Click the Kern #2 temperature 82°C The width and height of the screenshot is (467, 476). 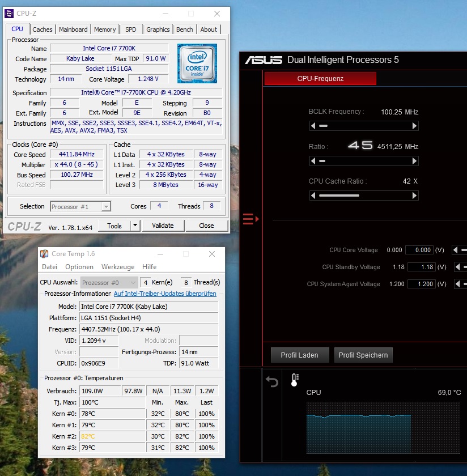click(112, 436)
